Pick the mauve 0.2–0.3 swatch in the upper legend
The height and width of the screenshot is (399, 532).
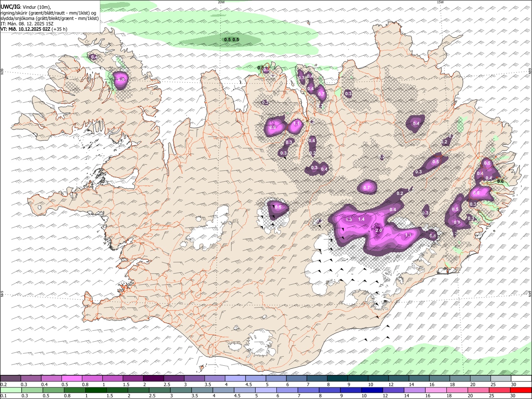coord(10,378)
